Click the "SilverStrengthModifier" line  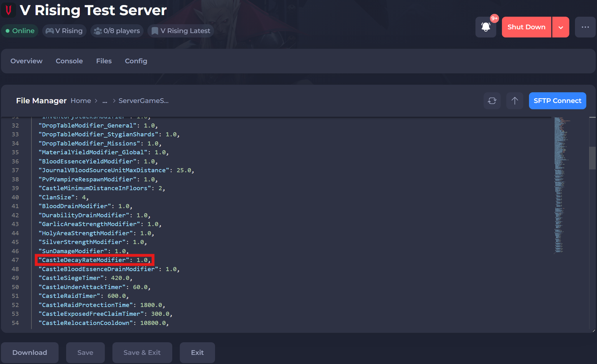click(93, 242)
